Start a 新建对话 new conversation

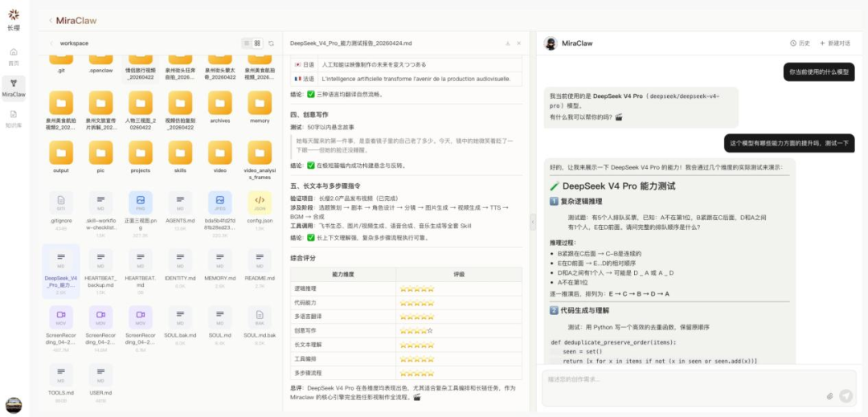[x=834, y=43]
